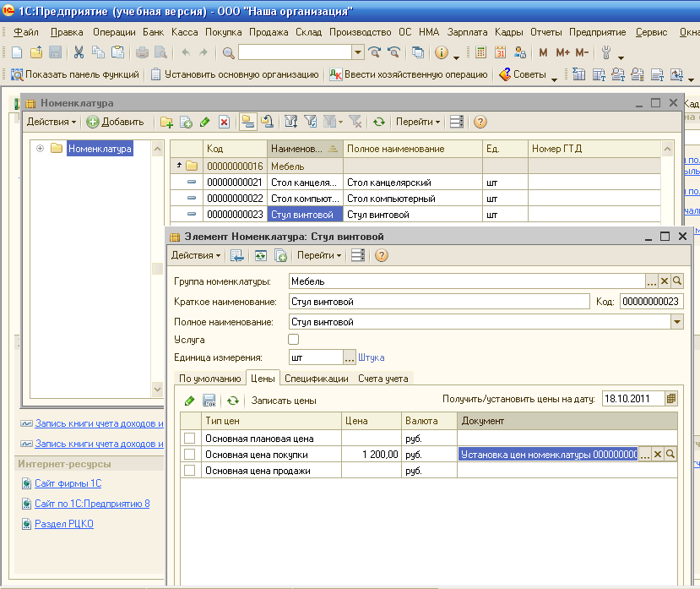This screenshot has height=589, width=700.
Task: Click the tree panel scroll down arrow
Action: click(x=157, y=390)
